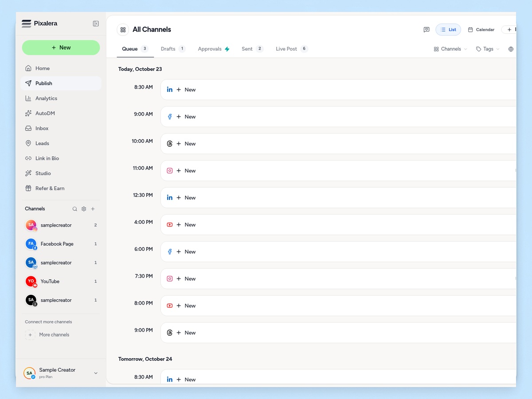Click the Refer & Earn gift icon
This screenshot has height=399, width=532.
pyautogui.click(x=28, y=188)
